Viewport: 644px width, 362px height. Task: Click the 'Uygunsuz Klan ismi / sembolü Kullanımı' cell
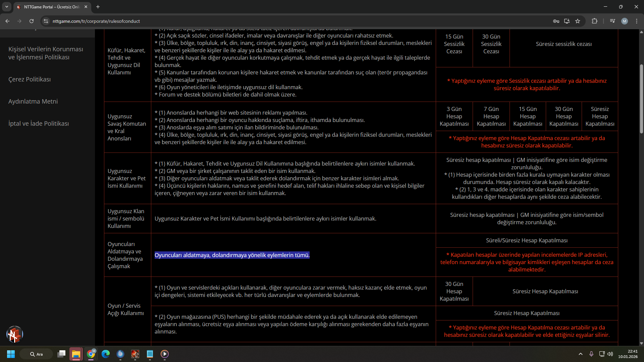pyautogui.click(x=127, y=219)
